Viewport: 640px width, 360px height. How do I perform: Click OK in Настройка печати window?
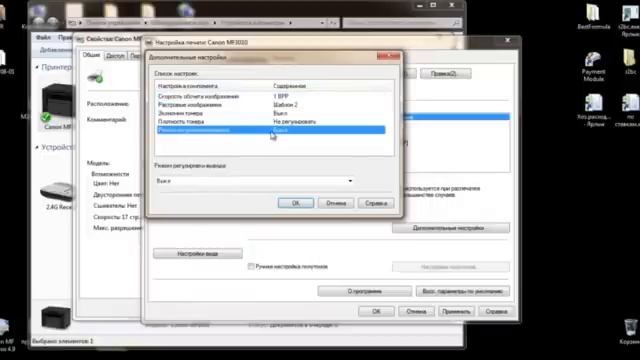(x=376, y=311)
